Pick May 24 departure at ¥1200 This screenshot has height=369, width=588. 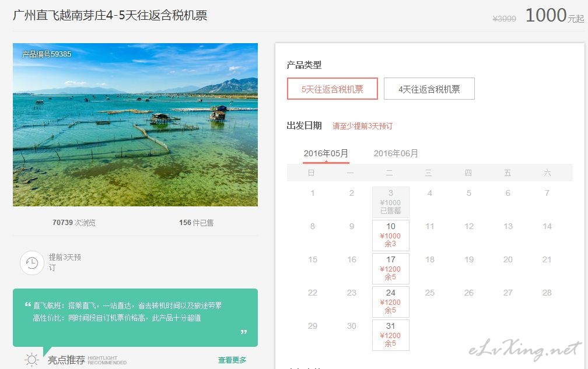(x=390, y=302)
